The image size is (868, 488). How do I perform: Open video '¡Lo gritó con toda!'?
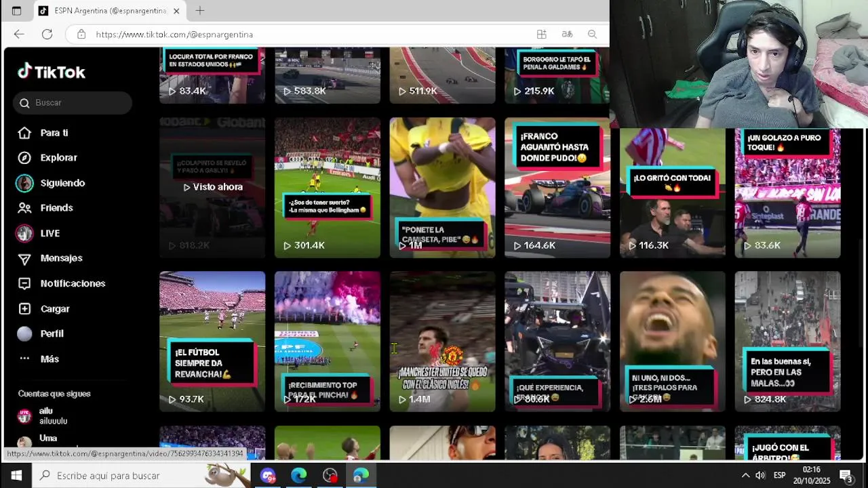pos(673,192)
